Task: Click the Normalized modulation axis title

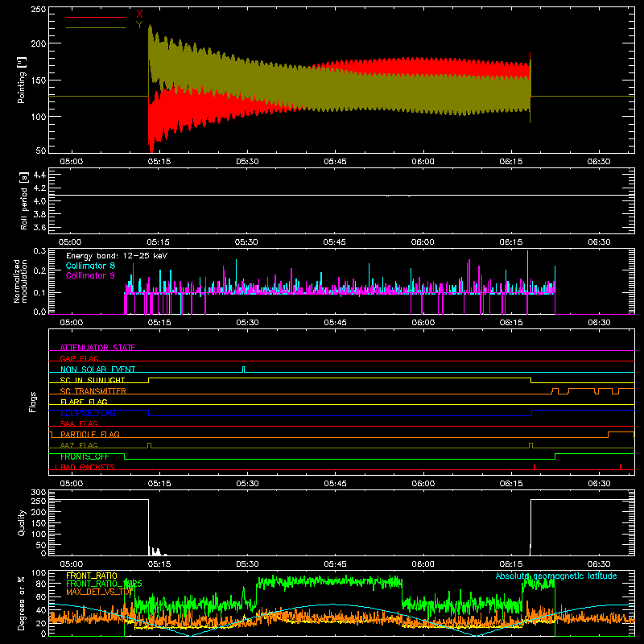Action: pos(21,281)
